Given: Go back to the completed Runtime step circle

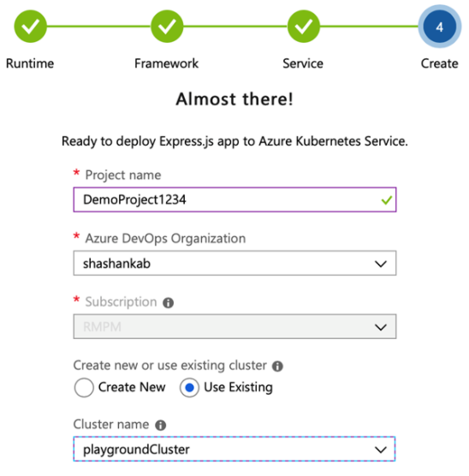Looking at the screenshot, I should pos(30,27).
